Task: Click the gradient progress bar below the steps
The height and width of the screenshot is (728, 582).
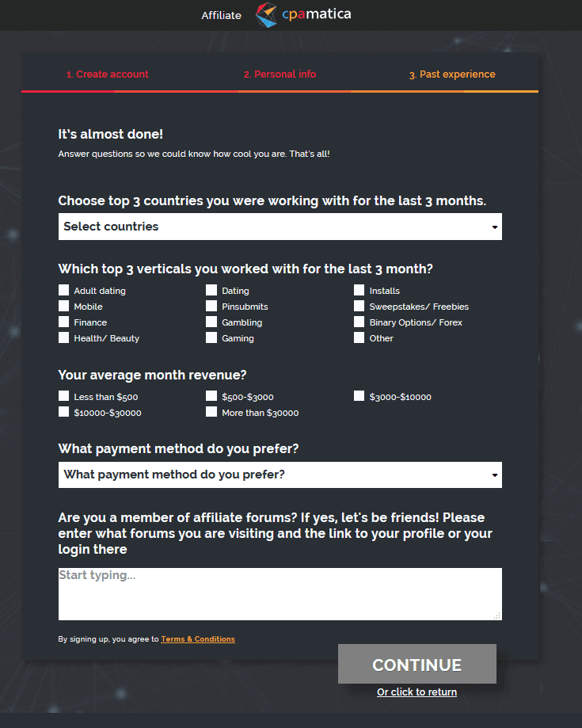Action: pos(280,92)
